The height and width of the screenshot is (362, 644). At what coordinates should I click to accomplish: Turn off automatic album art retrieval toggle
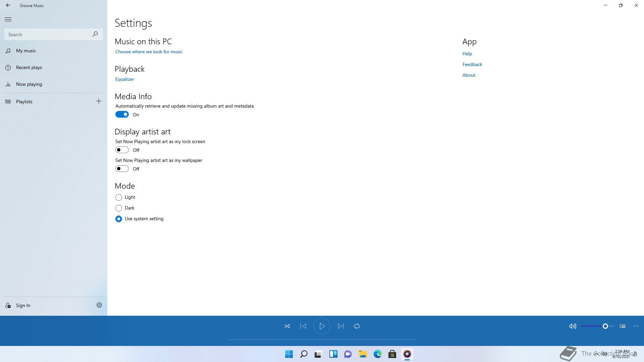[122, 114]
